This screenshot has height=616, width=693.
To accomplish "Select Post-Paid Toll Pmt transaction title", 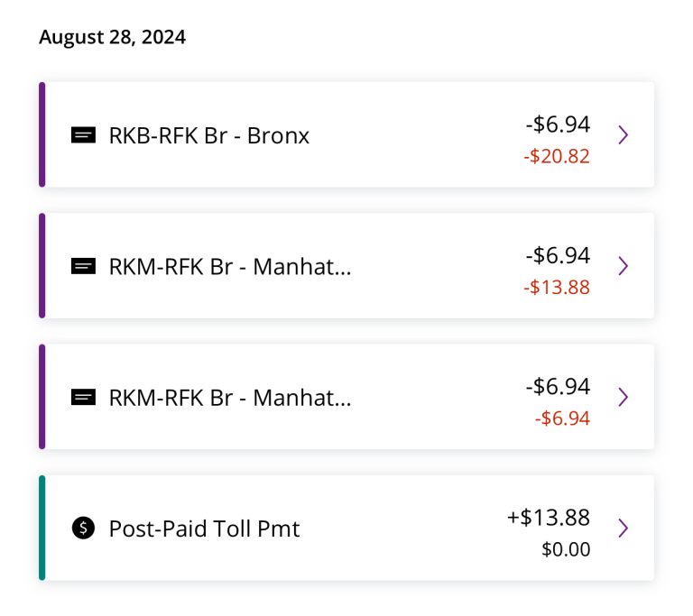I will pyautogui.click(x=204, y=529).
